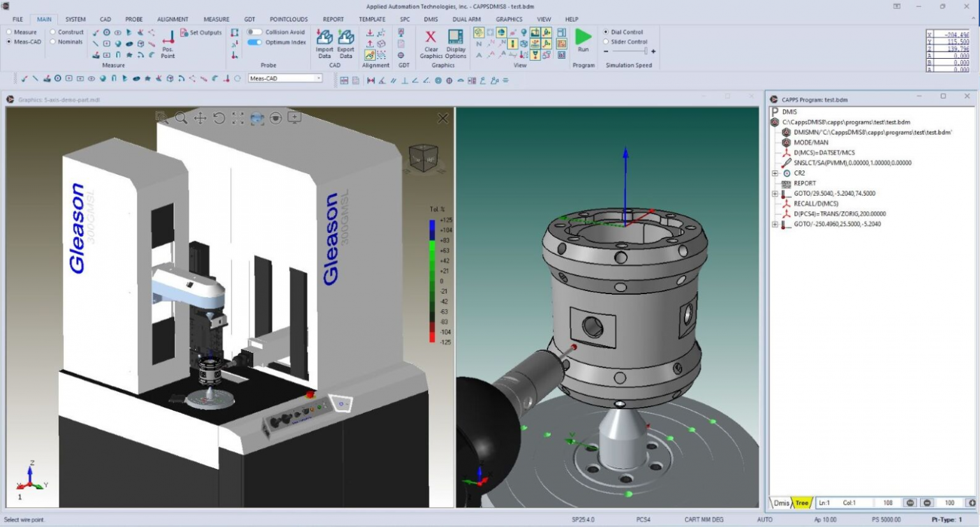This screenshot has width=980, height=527.
Task: Click the Simulation Speed slider handle
Action: [645, 51]
